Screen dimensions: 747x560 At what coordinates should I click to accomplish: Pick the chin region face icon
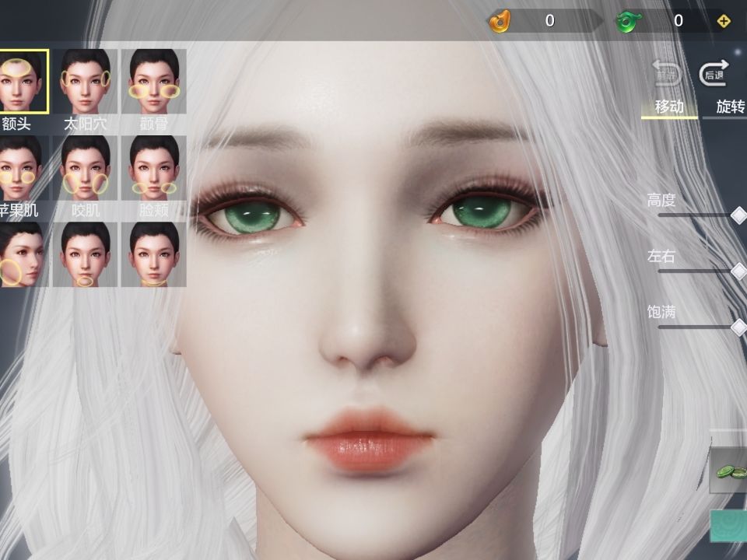tap(85, 254)
